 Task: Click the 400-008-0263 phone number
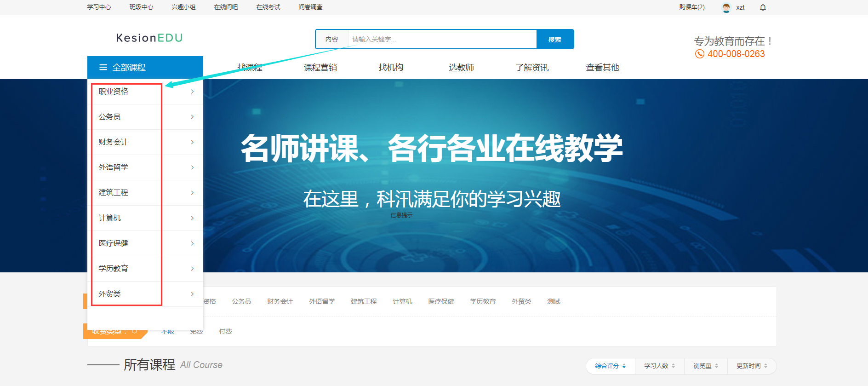(736, 54)
